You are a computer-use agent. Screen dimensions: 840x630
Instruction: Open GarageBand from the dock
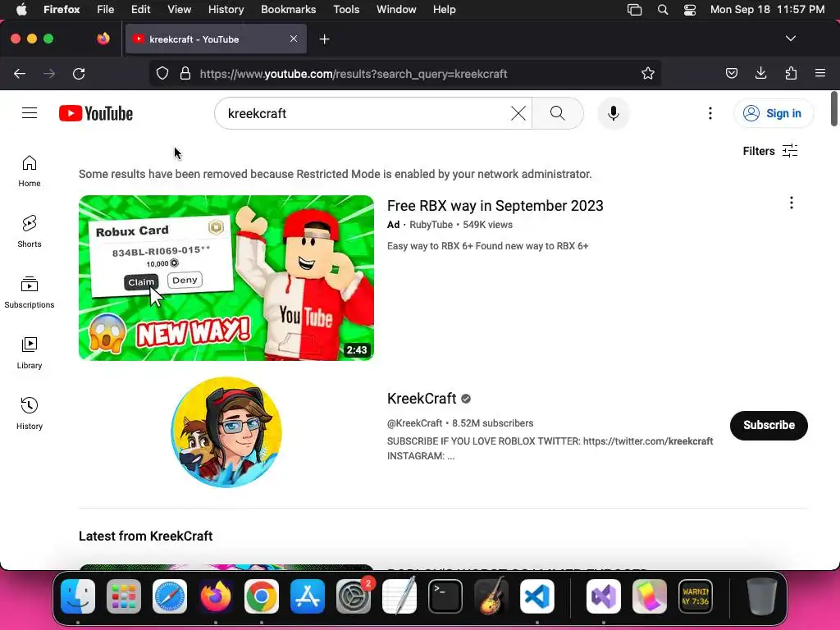[491, 596]
